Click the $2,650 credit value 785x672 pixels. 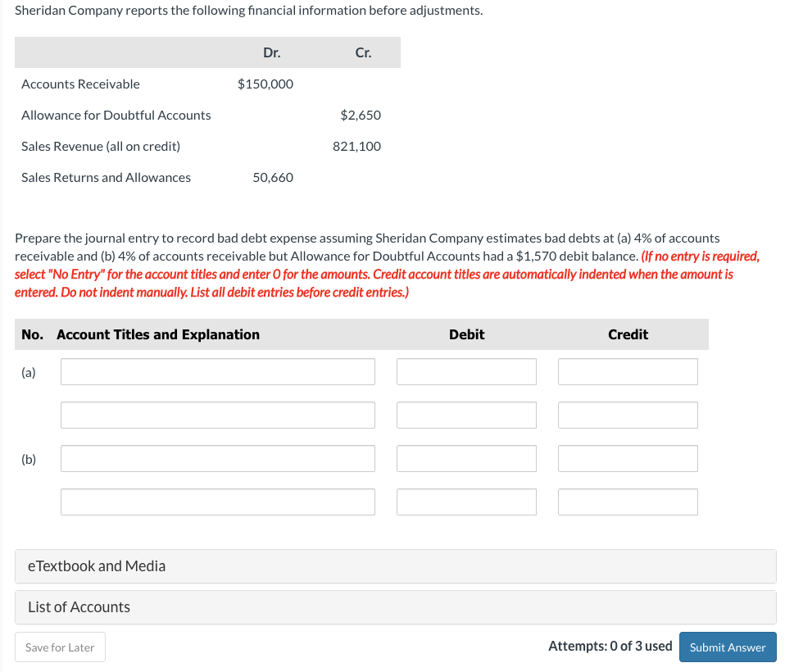(361, 116)
